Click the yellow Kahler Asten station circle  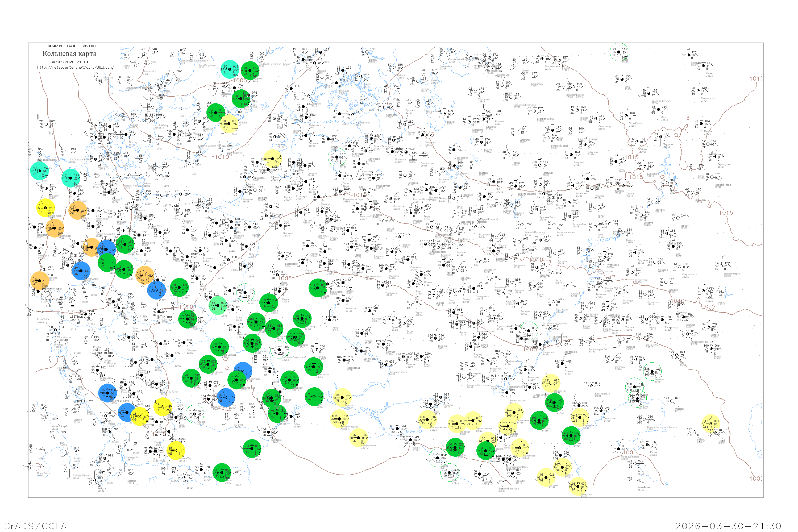(45, 208)
